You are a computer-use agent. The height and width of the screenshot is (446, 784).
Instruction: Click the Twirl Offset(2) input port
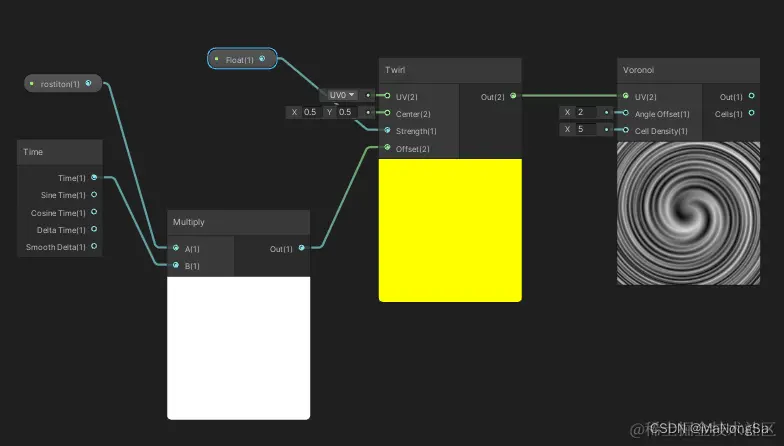[x=387, y=147]
